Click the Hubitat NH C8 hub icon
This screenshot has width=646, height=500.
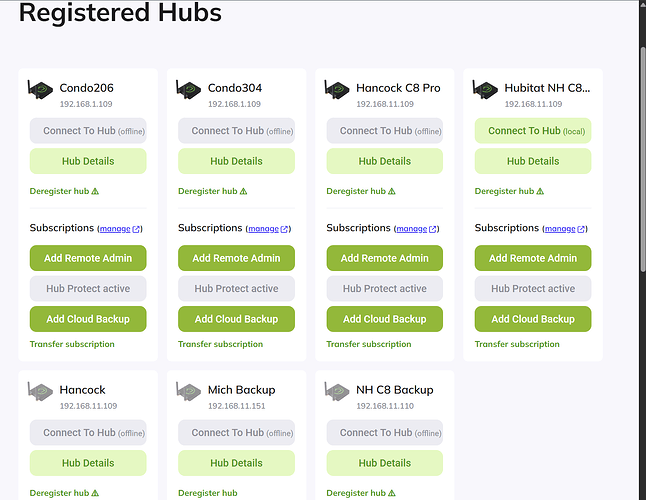click(x=486, y=90)
